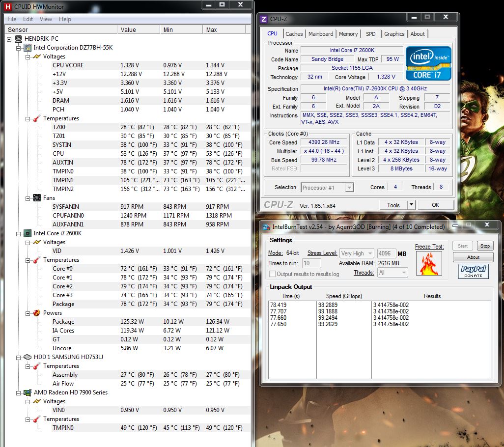
Task: Click the CPU-Z app icon in title bar
Action: 264,19
